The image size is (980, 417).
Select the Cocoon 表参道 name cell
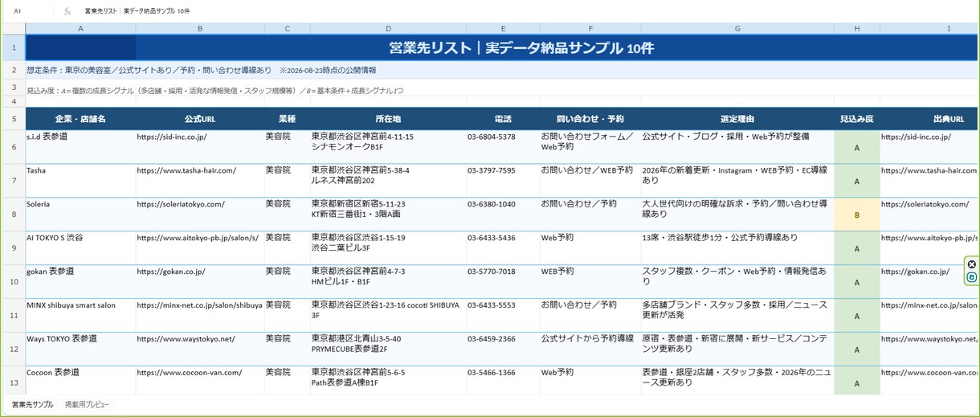80,381
